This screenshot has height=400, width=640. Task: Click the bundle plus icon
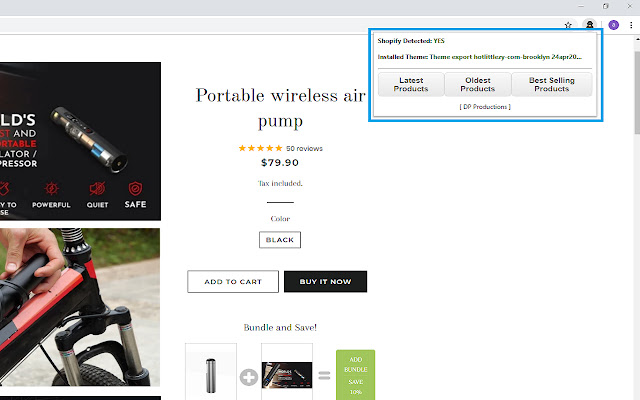(249, 377)
